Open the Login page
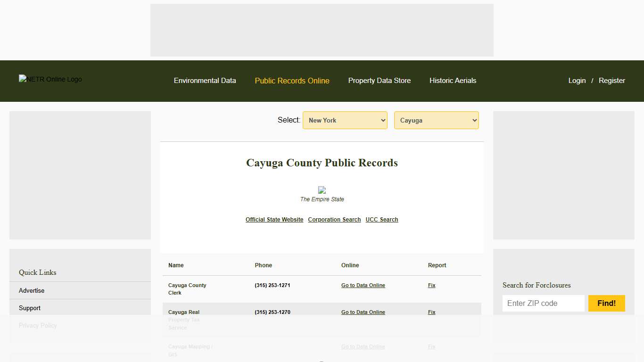644x362 pixels. pos(577,81)
